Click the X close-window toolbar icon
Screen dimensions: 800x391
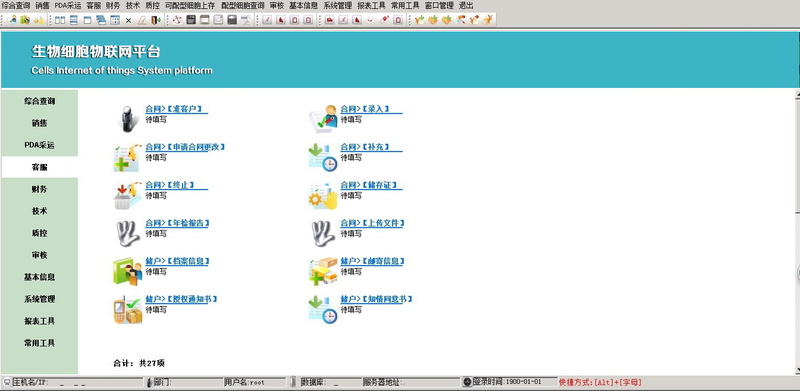click(x=129, y=20)
